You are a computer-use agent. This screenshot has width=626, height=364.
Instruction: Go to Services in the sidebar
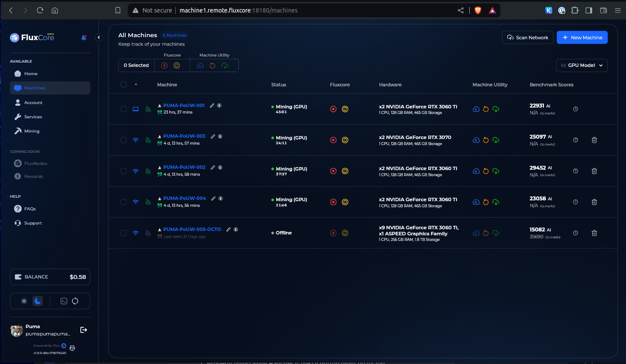tap(33, 117)
